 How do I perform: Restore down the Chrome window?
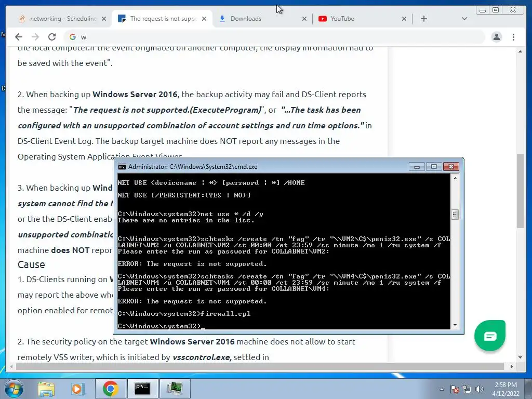(496, 10)
